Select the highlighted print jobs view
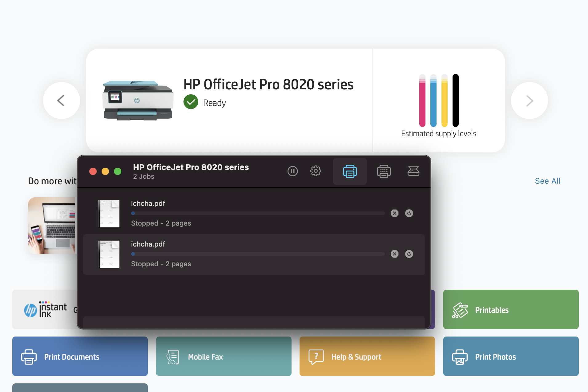The height and width of the screenshot is (392, 588). [350, 171]
